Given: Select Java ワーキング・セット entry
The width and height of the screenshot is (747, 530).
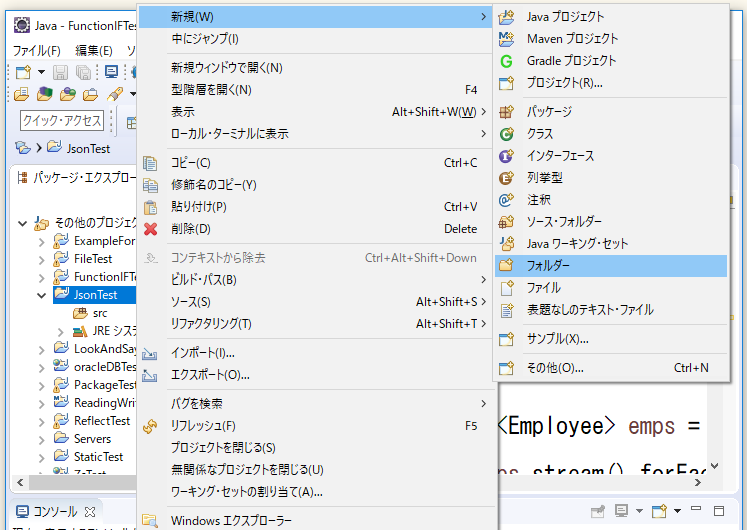Looking at the screenshot, I should click(611, 244).
